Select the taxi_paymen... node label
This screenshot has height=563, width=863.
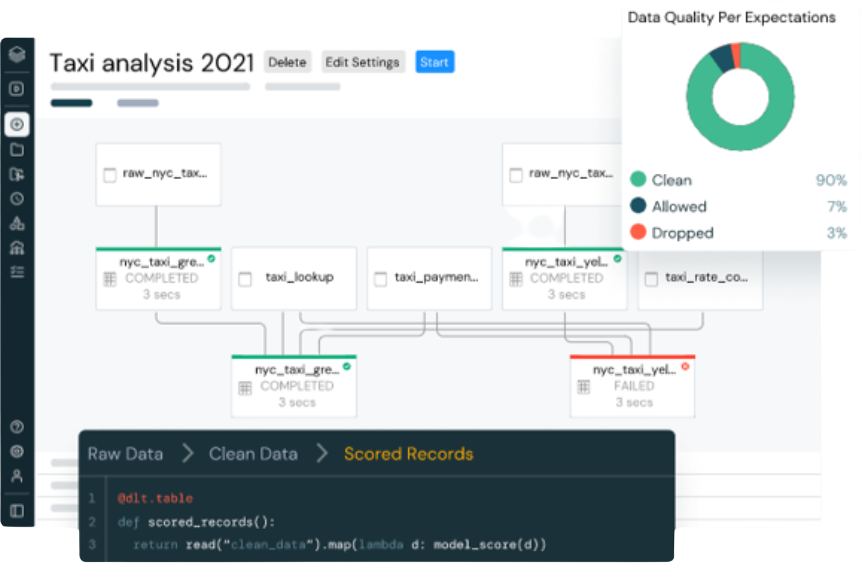click(436, 277)
